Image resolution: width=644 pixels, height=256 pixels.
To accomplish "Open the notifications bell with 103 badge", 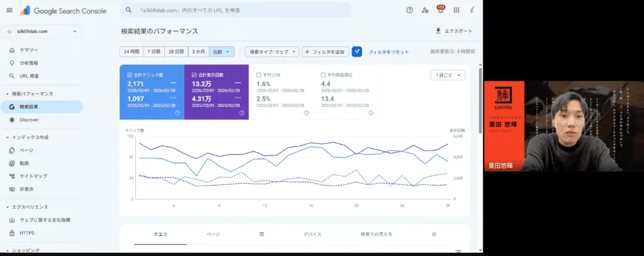I will point(441,10).
